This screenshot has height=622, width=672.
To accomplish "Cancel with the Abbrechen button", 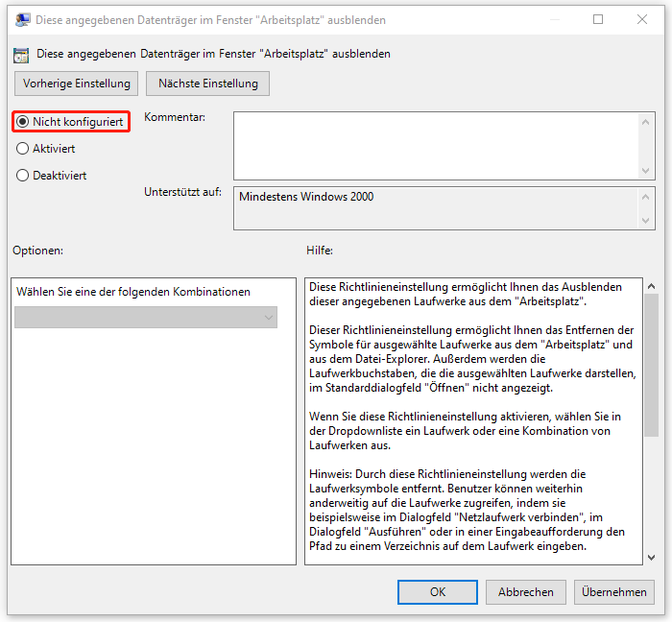I will (x=526, y=592).
